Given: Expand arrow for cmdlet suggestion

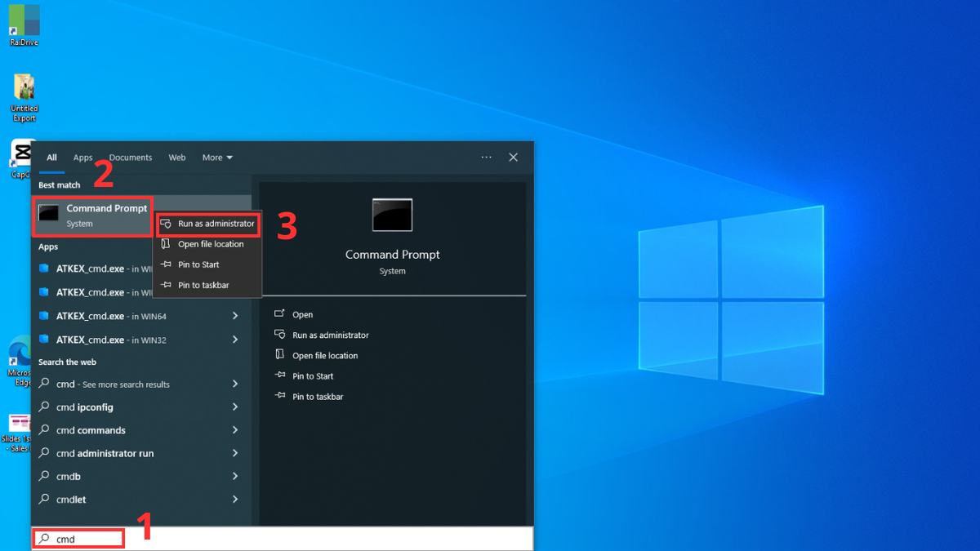Looking at the screenshot, I should (x=235, y=500).
